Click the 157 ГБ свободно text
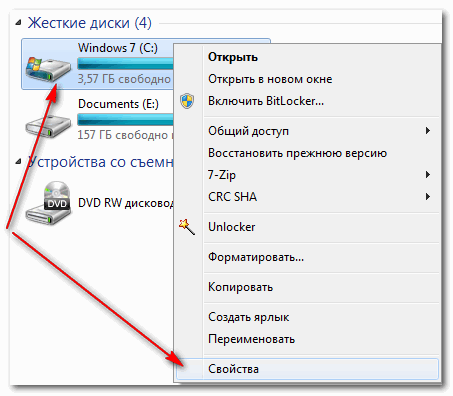 tap(124, 135)
